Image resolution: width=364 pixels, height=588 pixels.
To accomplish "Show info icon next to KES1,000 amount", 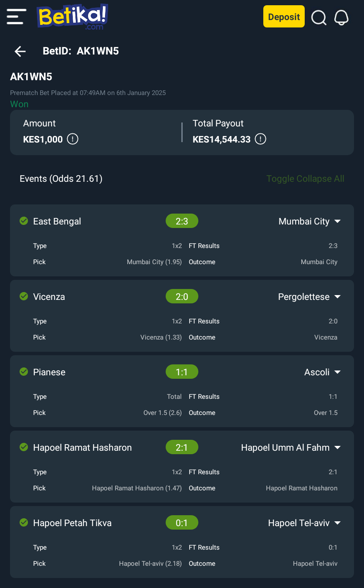I will click(x=73, y=139).
